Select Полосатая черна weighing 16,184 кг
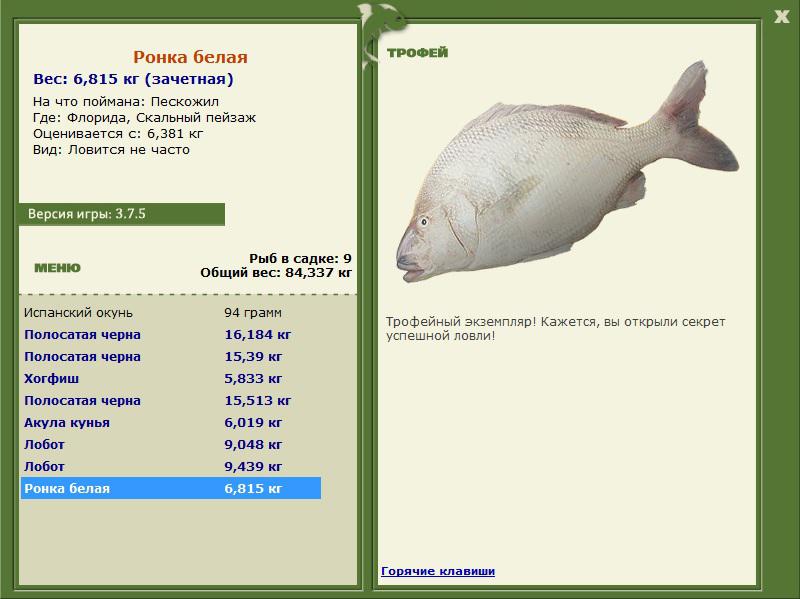800x599 pixels. [x=171, y=335]
